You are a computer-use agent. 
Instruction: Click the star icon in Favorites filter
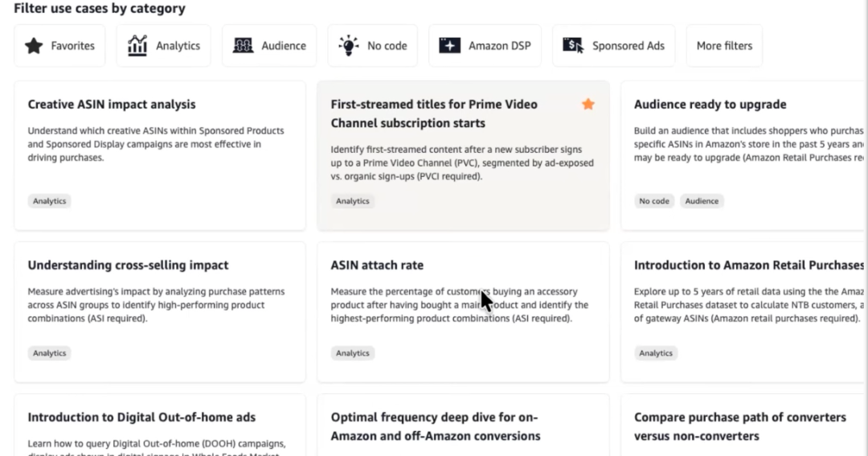click(x=34, y=46)
